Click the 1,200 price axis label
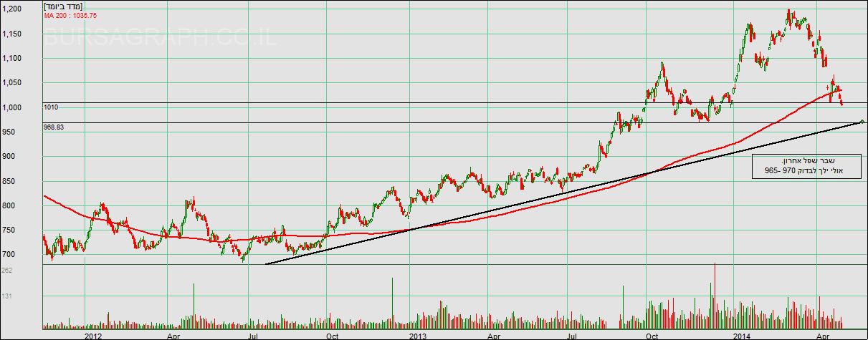The width and height of the screenshot is (868, 340). pyautogui.click(x=11, y=9)
